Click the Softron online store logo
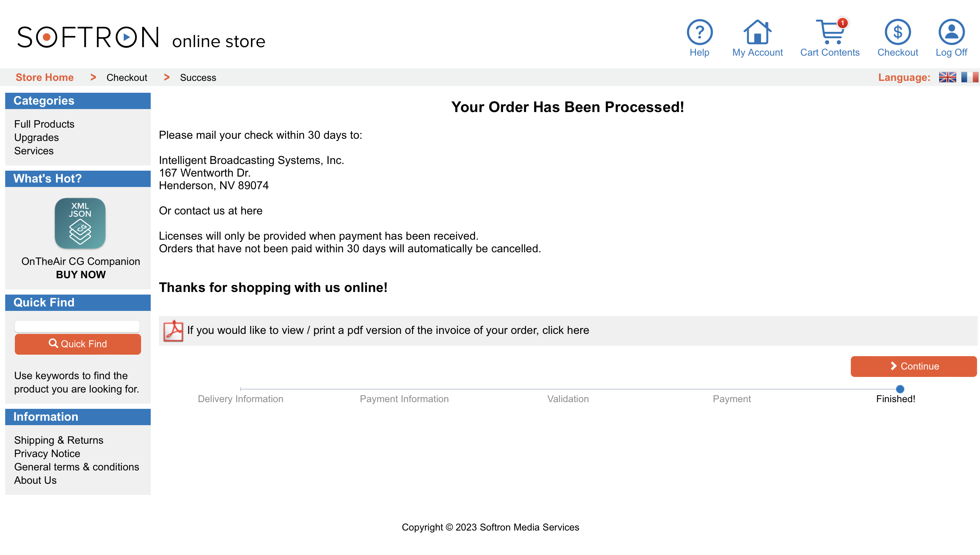 (141, 37)
